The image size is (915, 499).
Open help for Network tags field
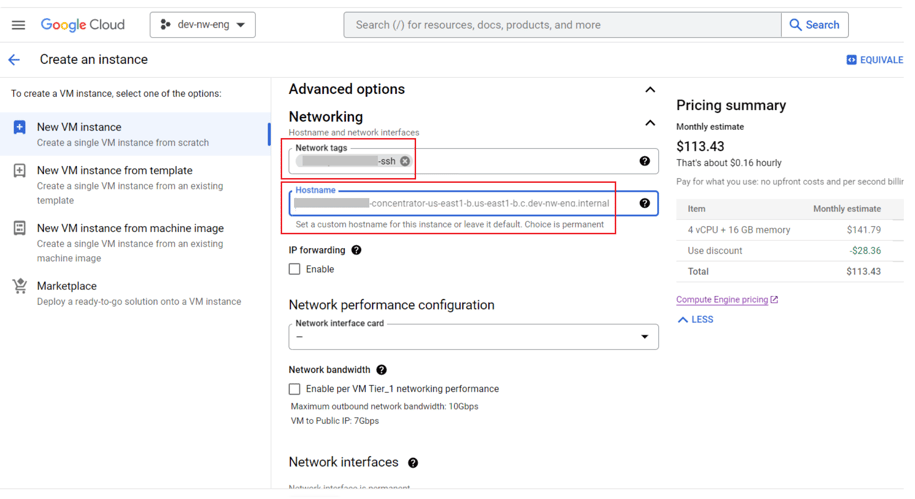(644, 161)
